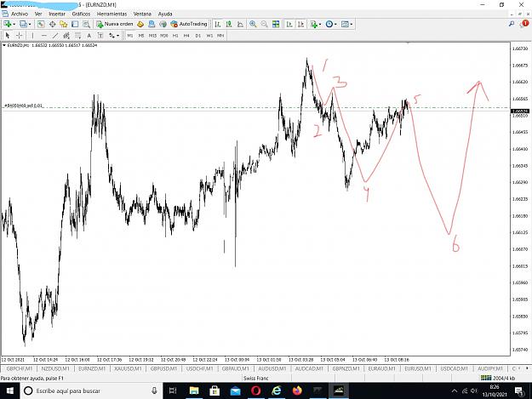Switch to M30 timeframe
The image size is (532, 399).
[x=164, y=36]
